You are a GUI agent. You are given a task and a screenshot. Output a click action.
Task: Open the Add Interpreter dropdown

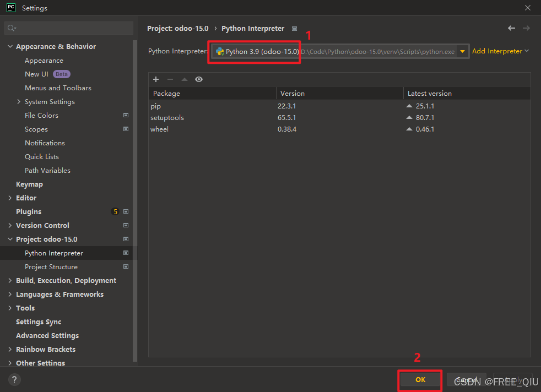(x=500, y=51)
